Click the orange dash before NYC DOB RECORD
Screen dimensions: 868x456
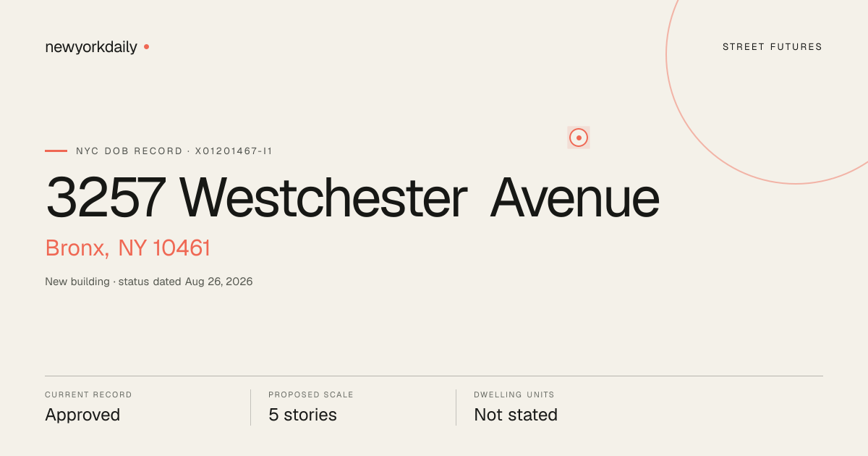pos(56,151)
